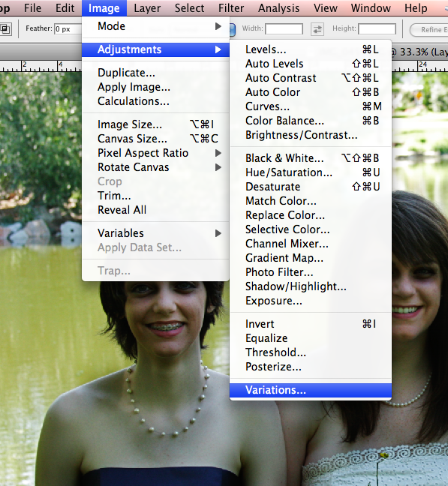Open Curves... adjustment

coord(311,106)
